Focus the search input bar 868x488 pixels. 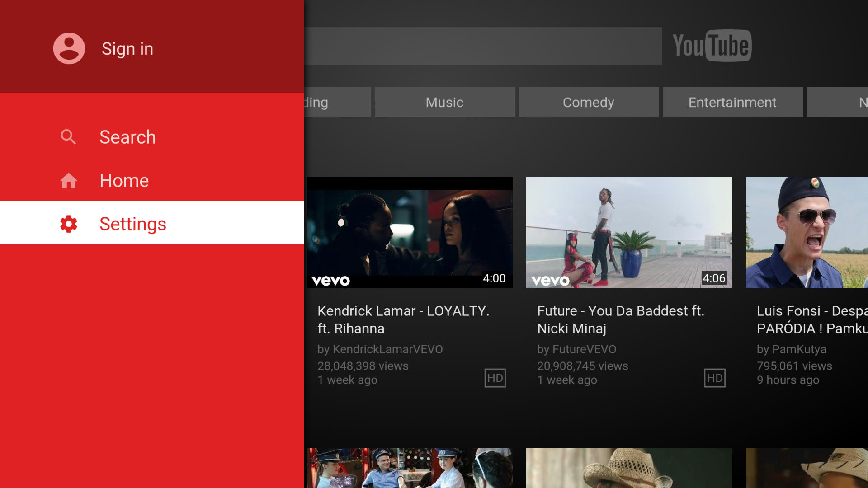point(483,46)
